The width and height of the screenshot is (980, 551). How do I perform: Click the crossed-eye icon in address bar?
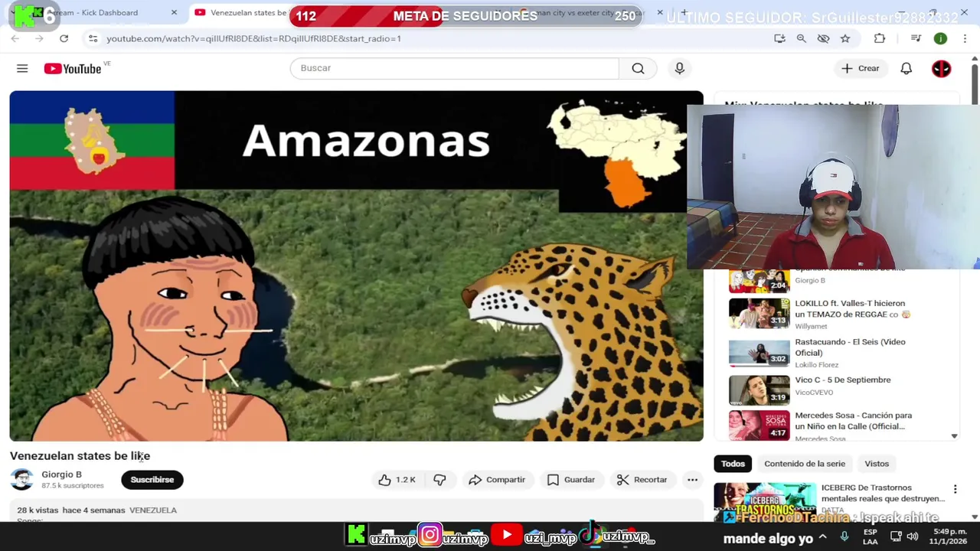pyautogui.click(x=823, y=38)
